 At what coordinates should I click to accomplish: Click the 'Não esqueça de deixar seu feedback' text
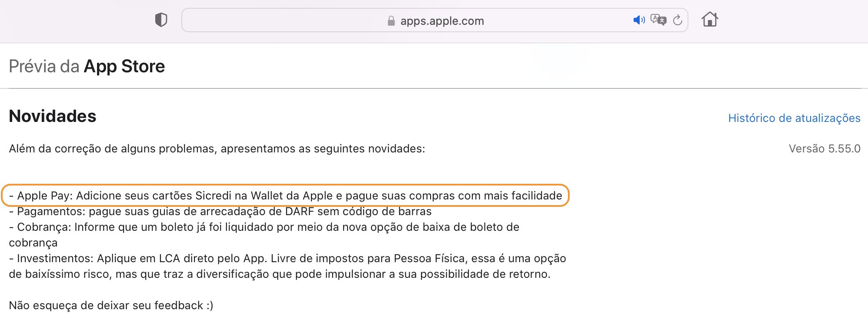[x=111, y=306]
